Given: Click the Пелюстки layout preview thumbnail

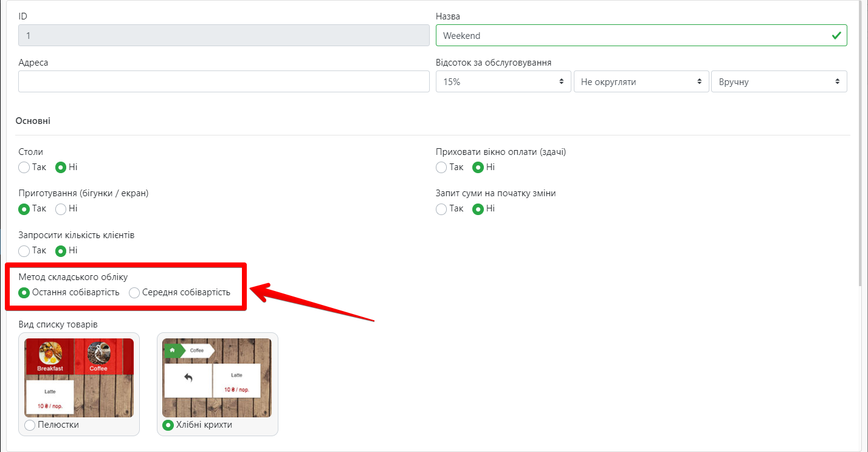Looking at the screenshot, I should coord(79,377).
